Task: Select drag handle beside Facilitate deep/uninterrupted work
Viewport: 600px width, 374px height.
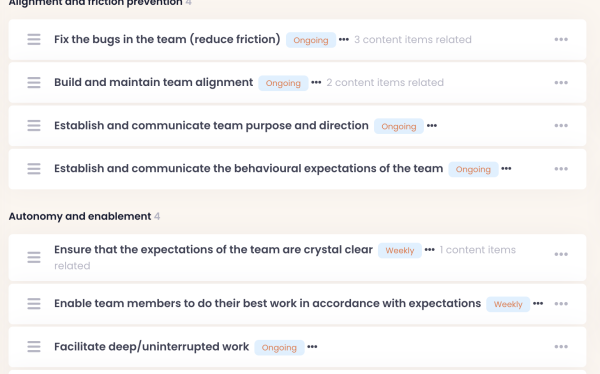Action: click(34, 347)
